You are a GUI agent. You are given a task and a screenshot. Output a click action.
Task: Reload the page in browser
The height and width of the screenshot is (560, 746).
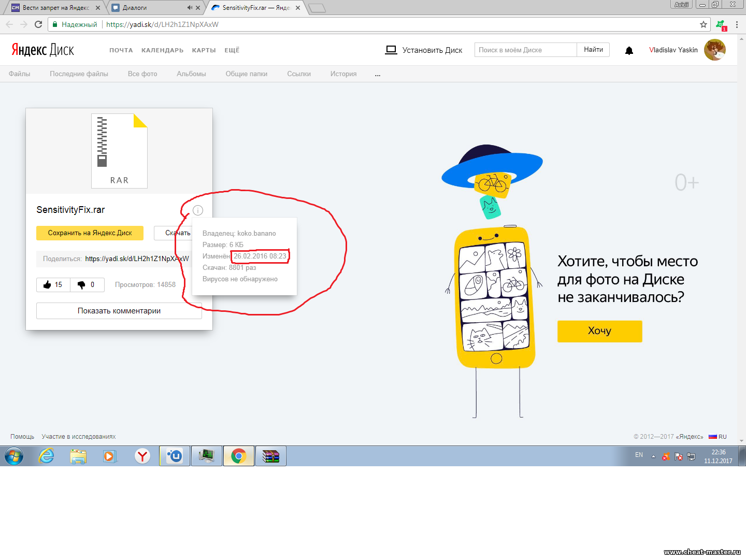tap(38, 24)
